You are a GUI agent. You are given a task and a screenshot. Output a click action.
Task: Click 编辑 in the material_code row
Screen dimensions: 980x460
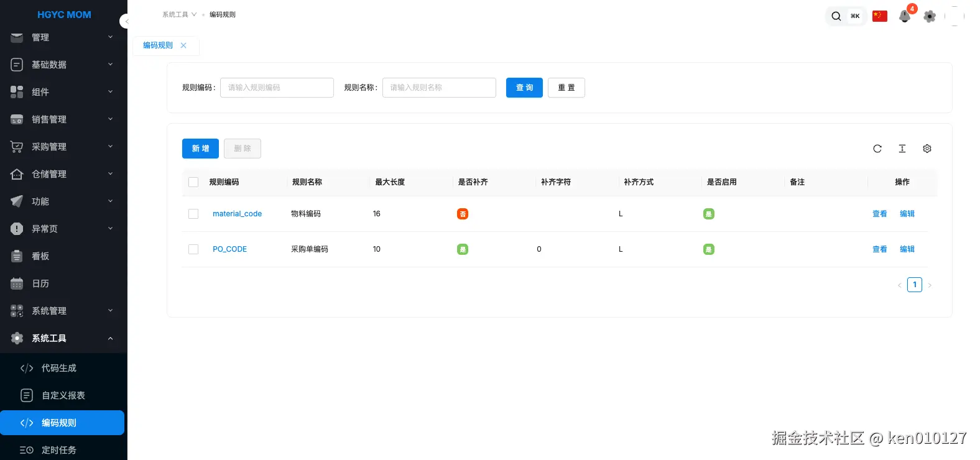pos(907,214)
